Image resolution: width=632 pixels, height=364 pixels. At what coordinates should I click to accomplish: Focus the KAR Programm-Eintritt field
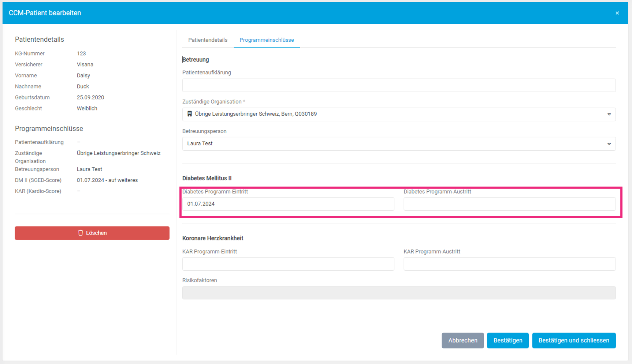288,264
